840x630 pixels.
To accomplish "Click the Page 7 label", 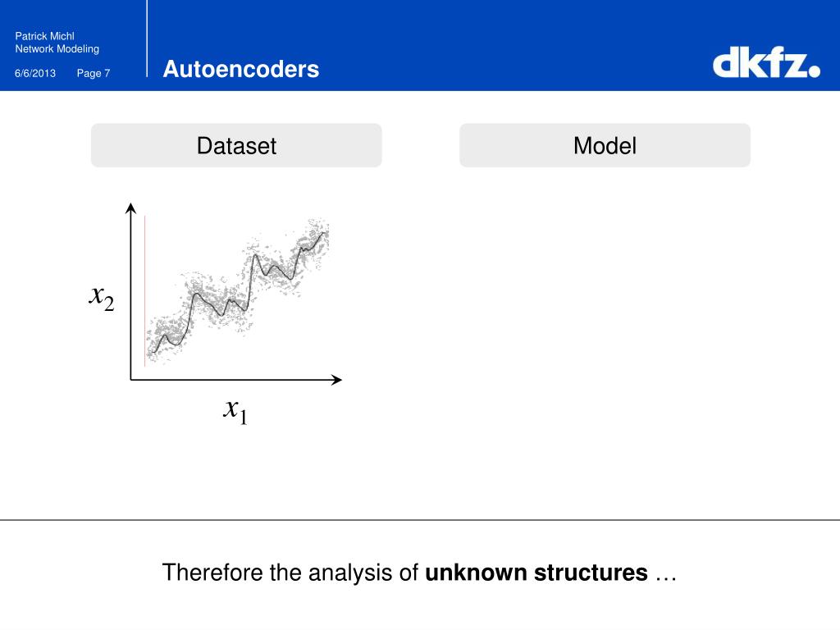I will [x=94, y=73].
